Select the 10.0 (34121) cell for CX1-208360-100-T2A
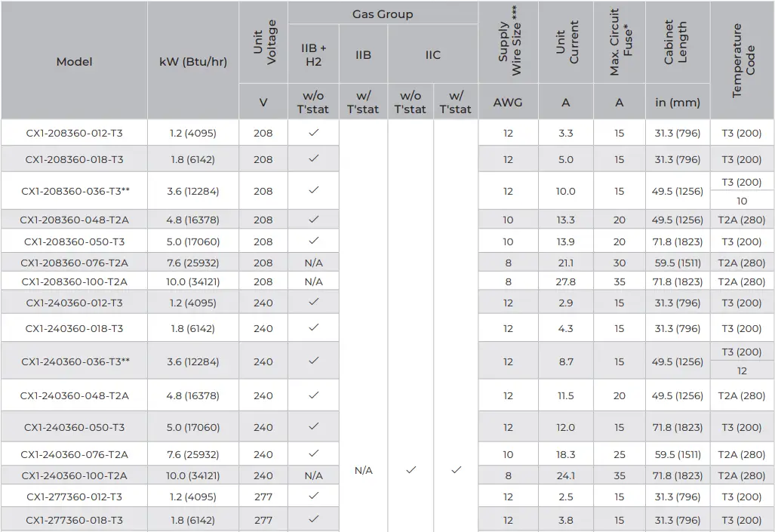 pos(193,281)
